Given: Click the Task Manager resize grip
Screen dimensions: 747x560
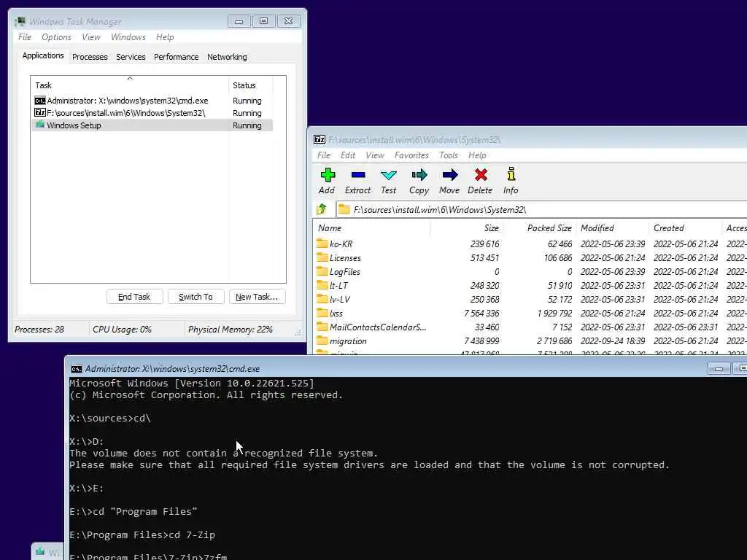Looking at the screenshot, I should 298,332.
